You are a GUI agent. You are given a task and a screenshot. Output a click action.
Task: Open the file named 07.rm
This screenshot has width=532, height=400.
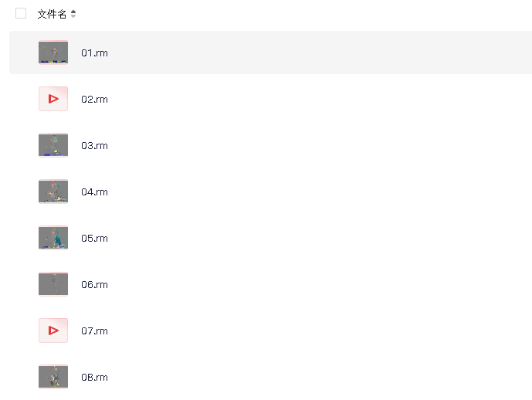point(94,331)
